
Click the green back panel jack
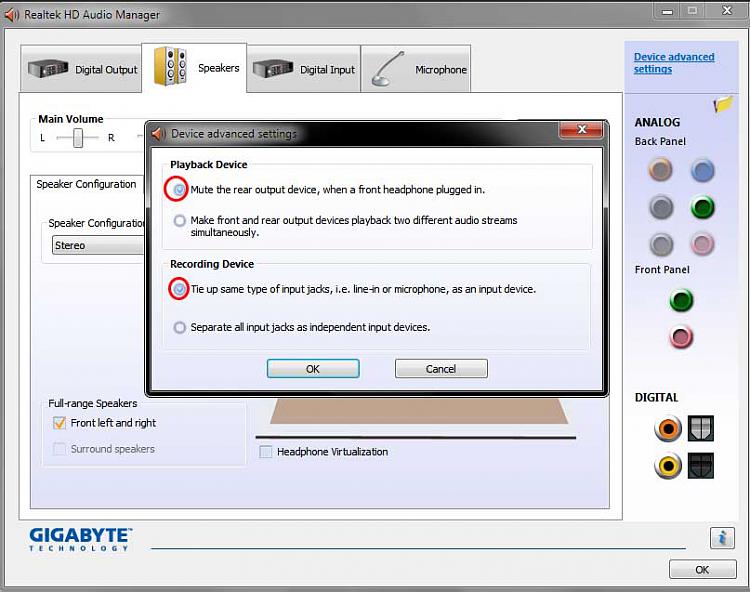pyautogui.click(x=703, y=207)
